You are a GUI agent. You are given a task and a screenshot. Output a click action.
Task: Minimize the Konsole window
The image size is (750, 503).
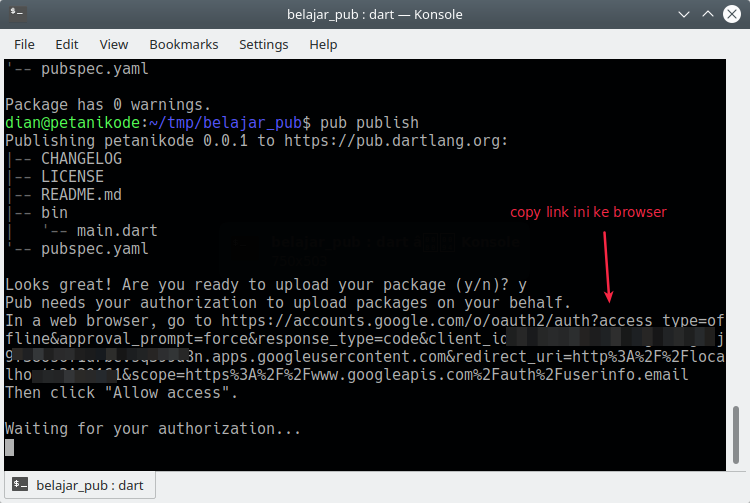pos(683,15)
